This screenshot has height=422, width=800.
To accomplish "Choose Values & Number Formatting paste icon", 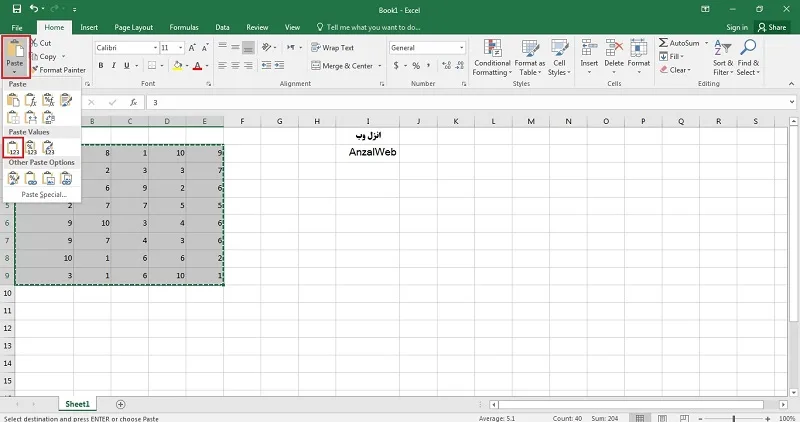I will [x=31, y=148].
